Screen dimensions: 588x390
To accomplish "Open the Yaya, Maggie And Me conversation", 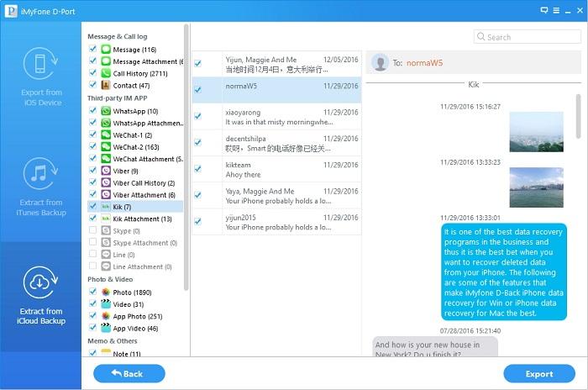I will point(276,196).
